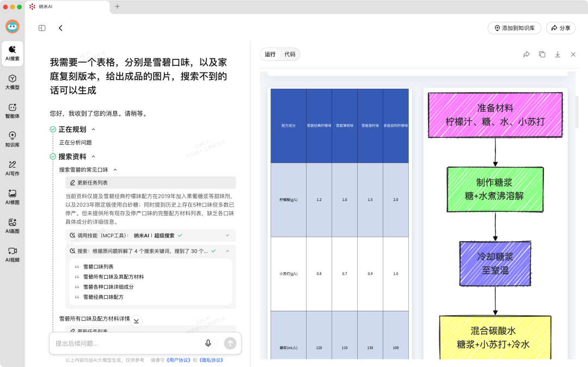Screen dimensions: 588x367
Task: Click the 正在分析问题 status text
Action: point(75,143)
